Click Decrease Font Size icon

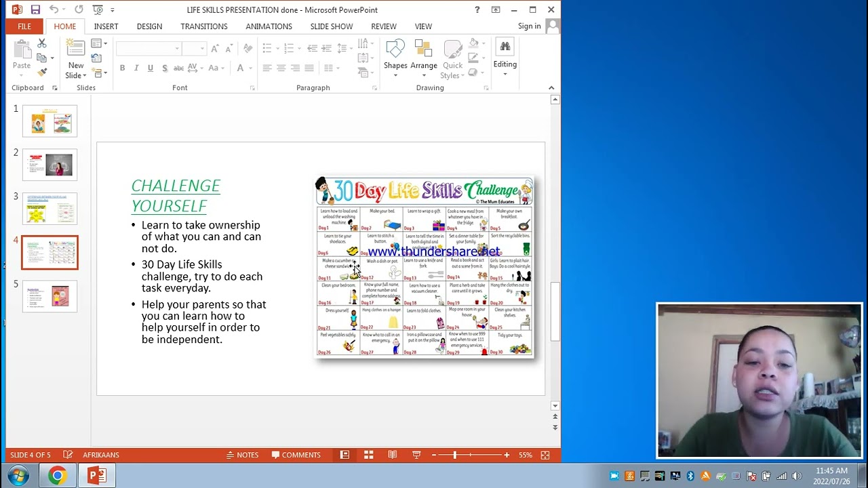click(229, 48)
